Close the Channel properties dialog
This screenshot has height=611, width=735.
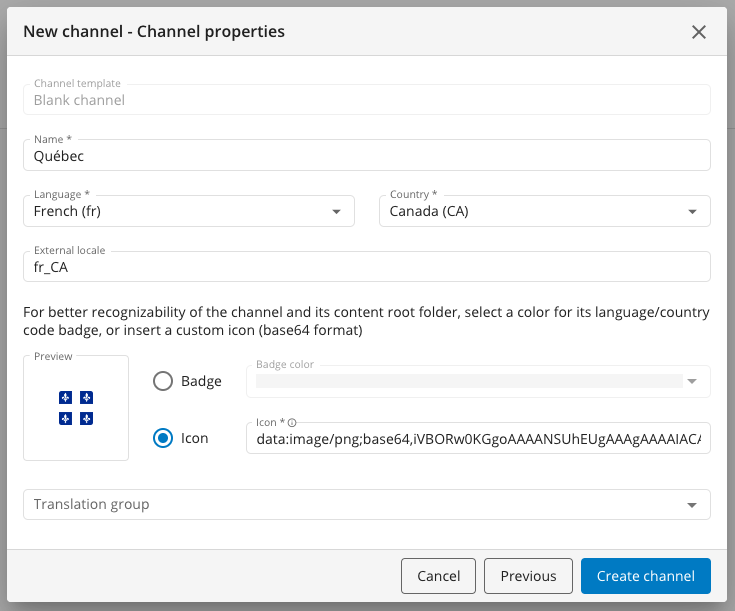coord(699,32)
